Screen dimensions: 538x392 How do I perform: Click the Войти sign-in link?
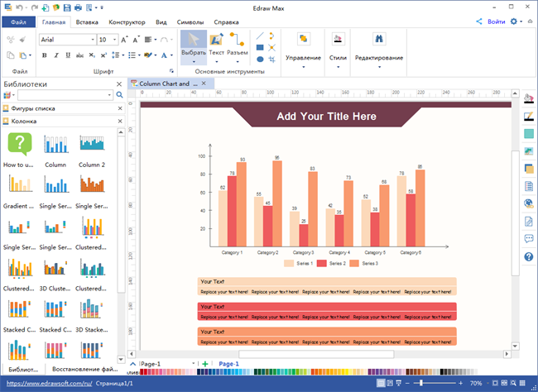[496, 22]
